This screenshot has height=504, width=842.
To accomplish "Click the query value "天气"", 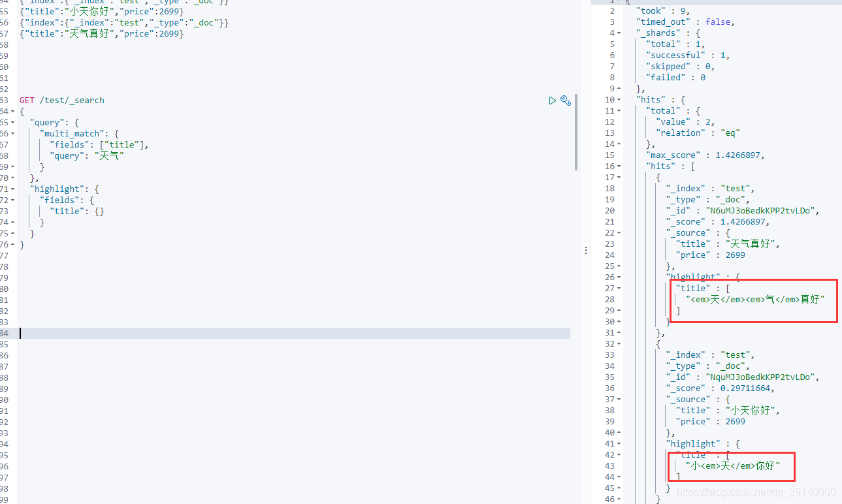I will tap(109, 156).
